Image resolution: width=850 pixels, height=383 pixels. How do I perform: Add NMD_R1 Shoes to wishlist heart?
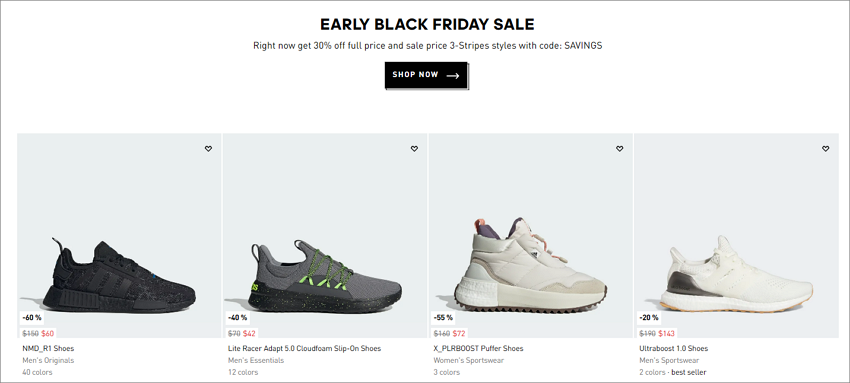tap(209, 149)
